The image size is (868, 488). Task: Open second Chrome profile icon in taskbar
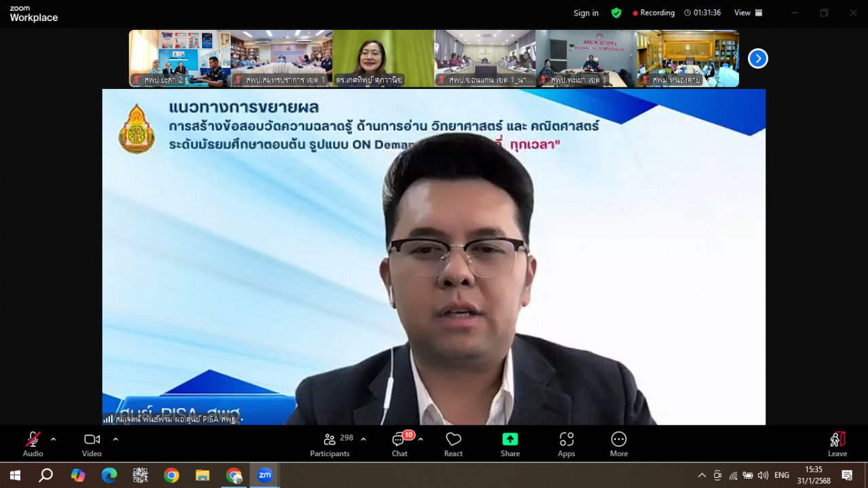pos(234,475)
